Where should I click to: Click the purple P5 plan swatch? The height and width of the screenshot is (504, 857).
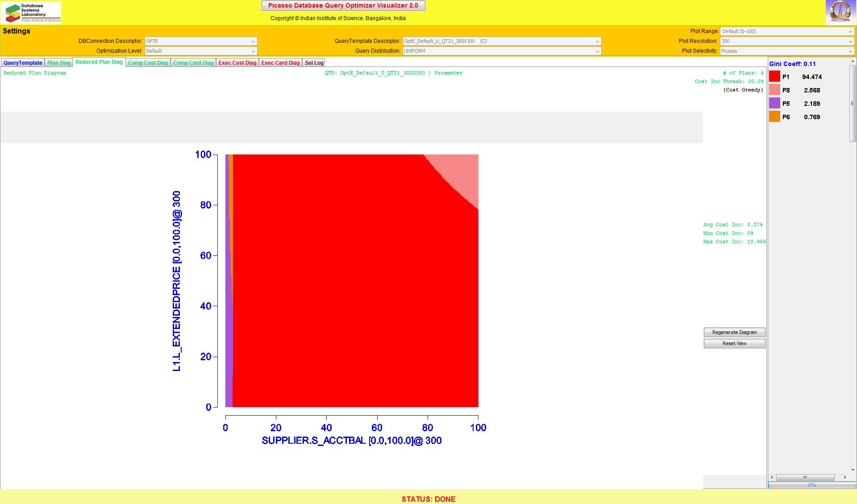774,104
